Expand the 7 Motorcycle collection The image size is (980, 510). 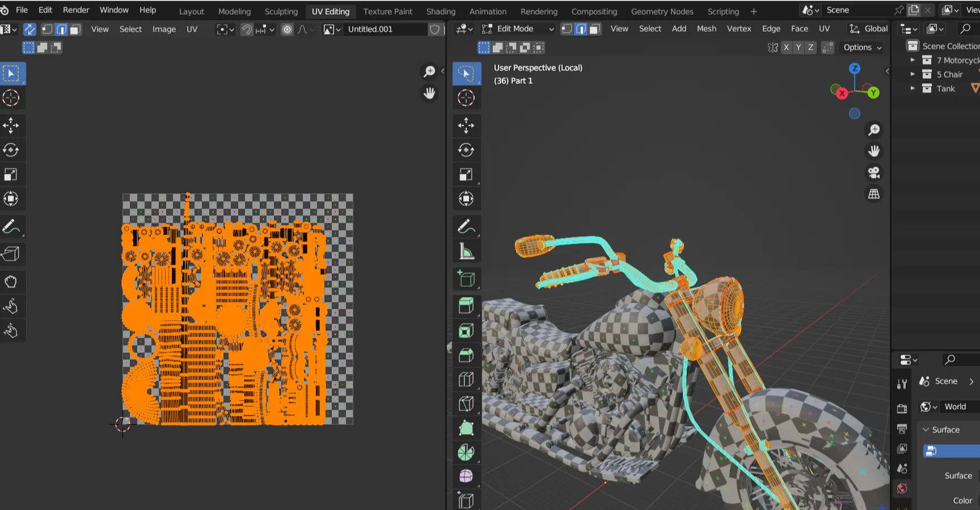913,60
